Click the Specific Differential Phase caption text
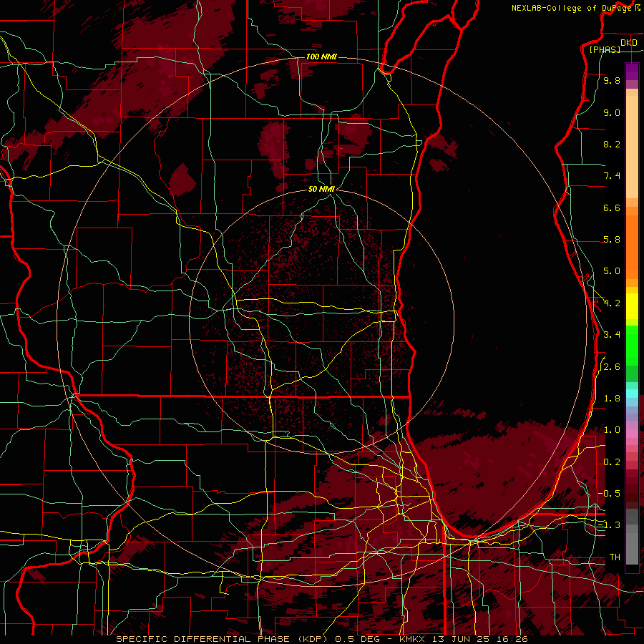This screenshot has width=644, height=644. (x=321, y=639)
